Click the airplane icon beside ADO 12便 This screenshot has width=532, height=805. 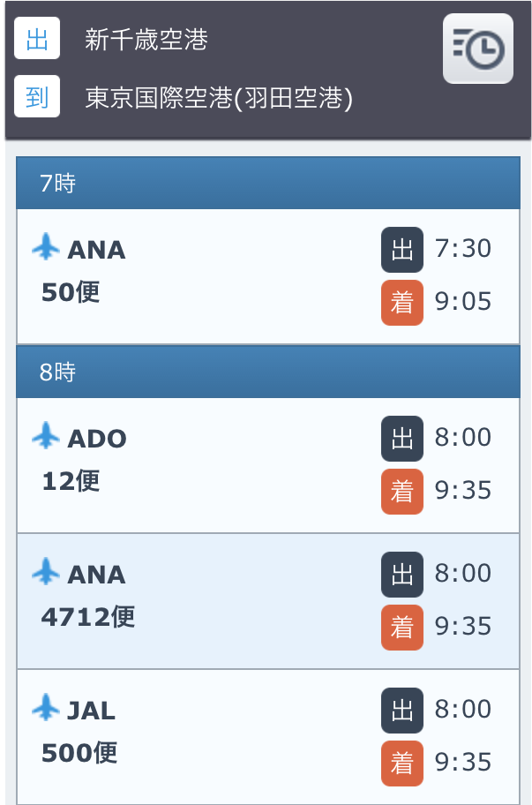46,436
